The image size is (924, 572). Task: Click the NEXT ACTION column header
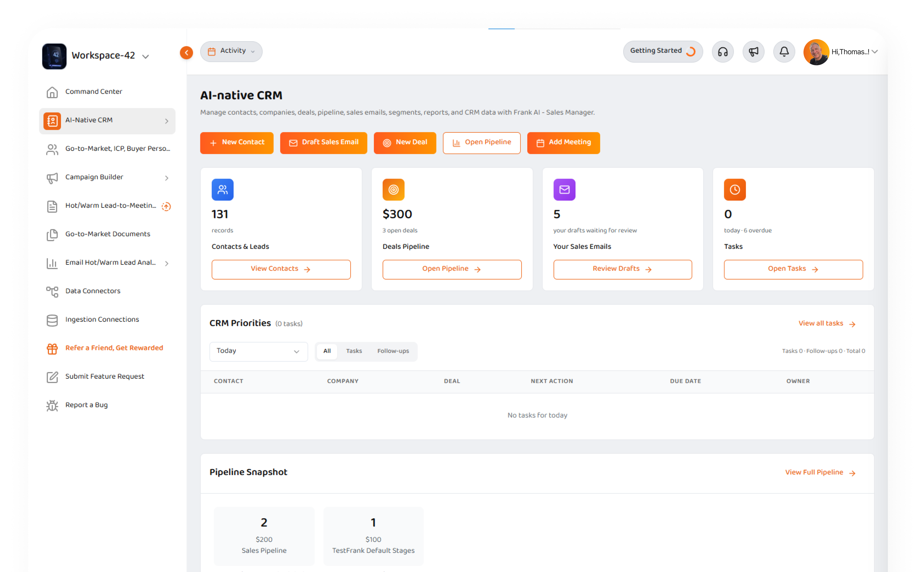coord(551,381)
